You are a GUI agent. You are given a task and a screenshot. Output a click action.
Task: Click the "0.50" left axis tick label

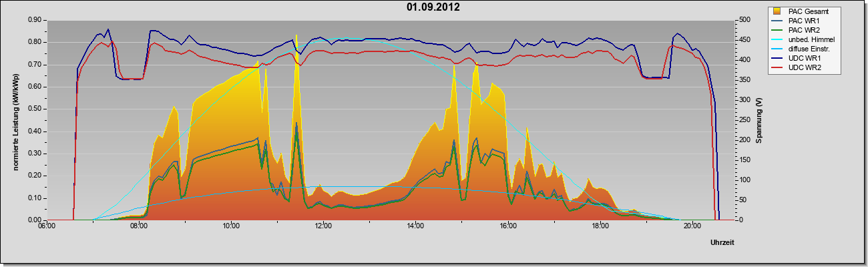(x=35, y=109)
